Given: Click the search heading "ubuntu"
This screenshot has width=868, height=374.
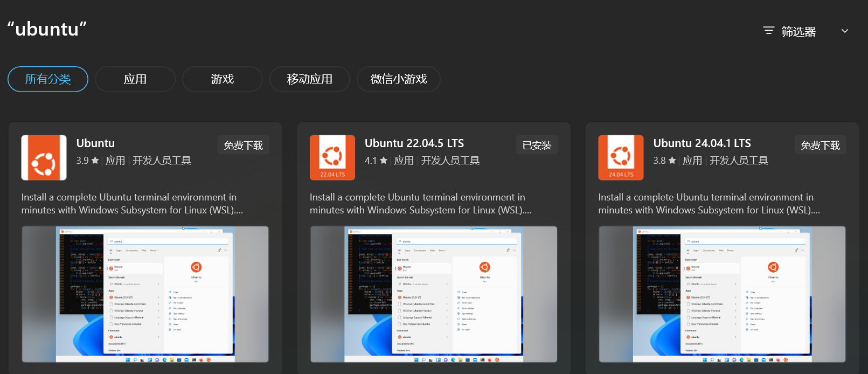Looking at the screenshot, I should 47,29.
